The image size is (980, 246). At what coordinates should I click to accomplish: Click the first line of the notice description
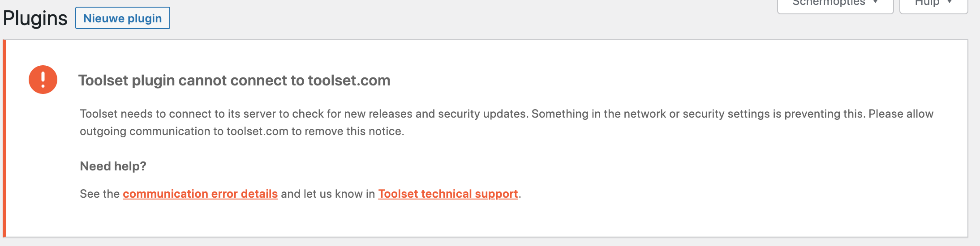pyautogui.click(x=507, y=114)
